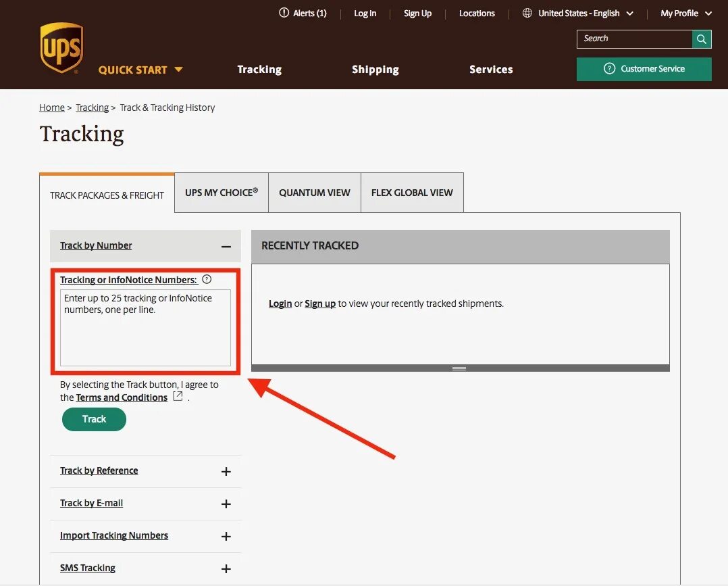Viewport: 728px width, 586px height.
Task: Open the Shipping main menu
Action: 375,70
